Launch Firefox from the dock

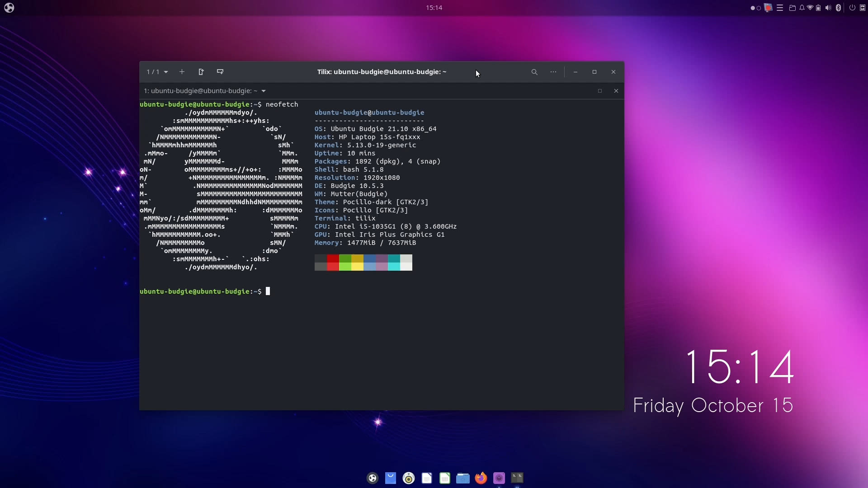coord(481,478)
